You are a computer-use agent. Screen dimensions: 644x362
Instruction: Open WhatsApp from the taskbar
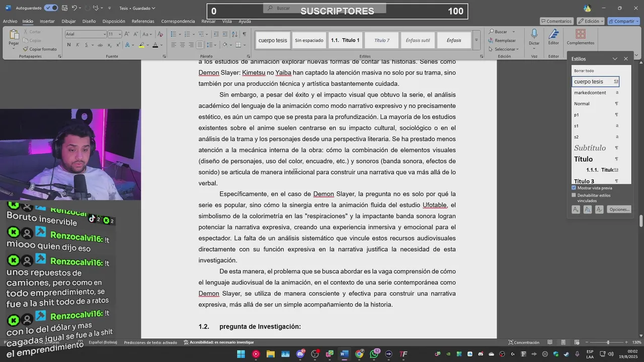click(x=374, y=354)
